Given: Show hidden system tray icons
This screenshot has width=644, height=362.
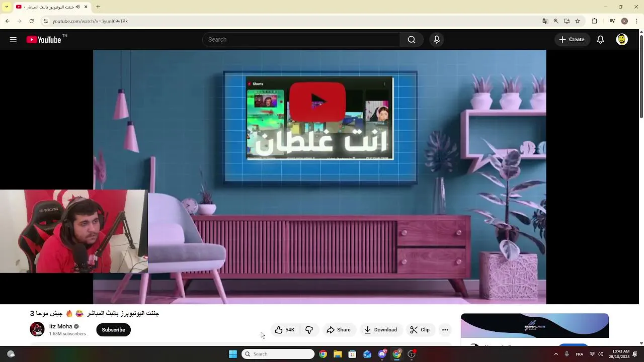Looking at the screenshot, I should coord(556,354).
